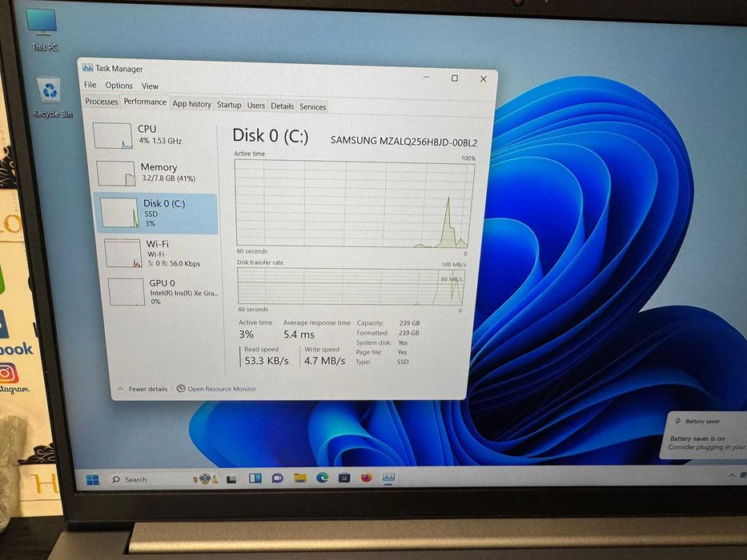Click the Active time 3% value

tap(247, 334)
